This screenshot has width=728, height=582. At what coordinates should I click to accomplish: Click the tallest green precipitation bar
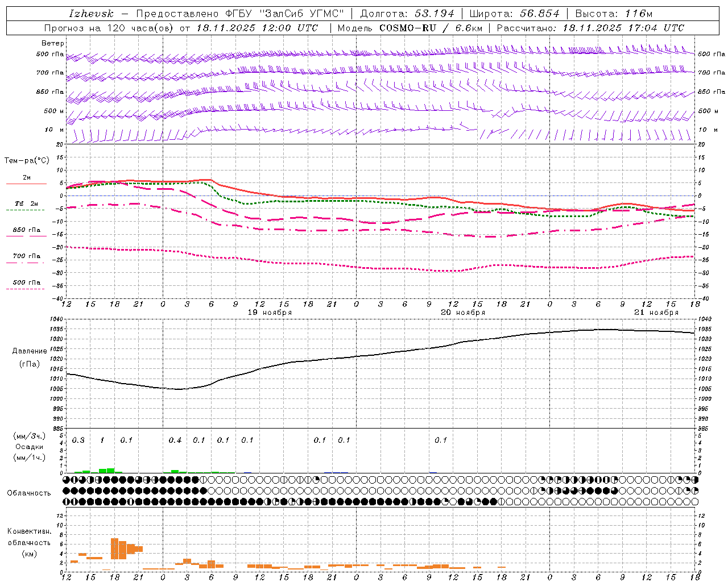click(x=110, y=471)
